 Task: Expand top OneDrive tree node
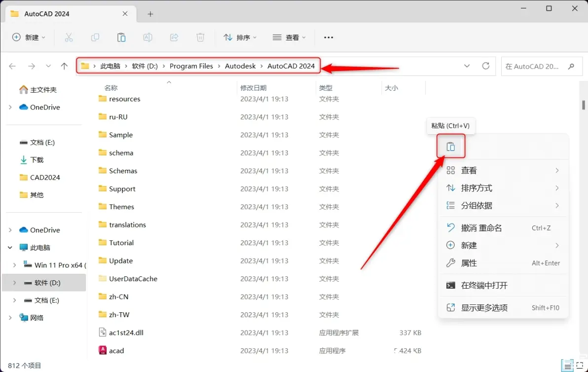pos(10,107)
